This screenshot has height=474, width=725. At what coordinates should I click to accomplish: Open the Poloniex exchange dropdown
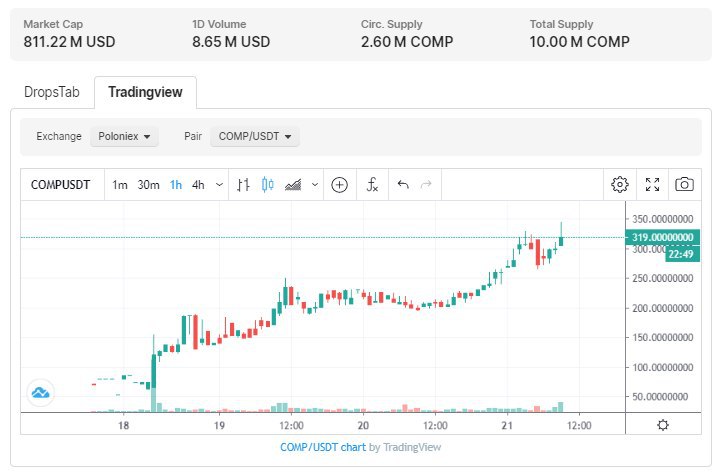tap(124, 136)
